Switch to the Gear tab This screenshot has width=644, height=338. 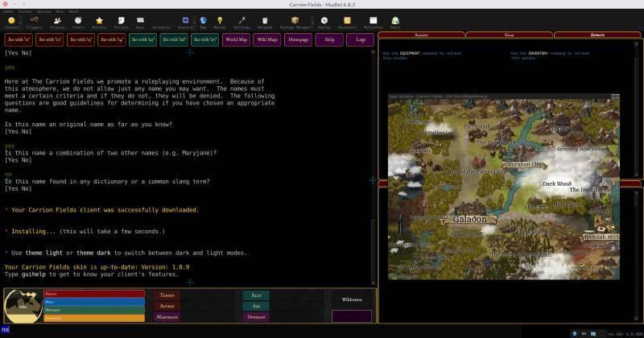(x=509, y=35)
